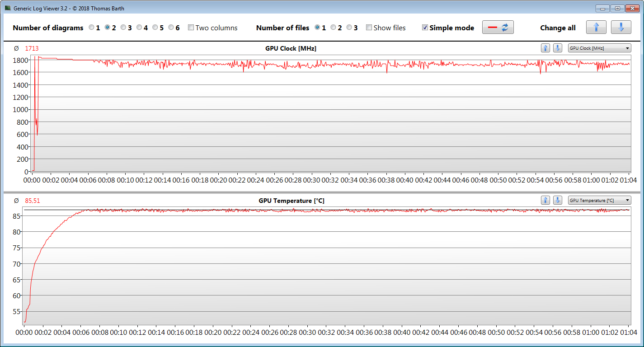This screenshot has height=347, width=644.
Task: Click the Number of files label
Action: [282, 28]
